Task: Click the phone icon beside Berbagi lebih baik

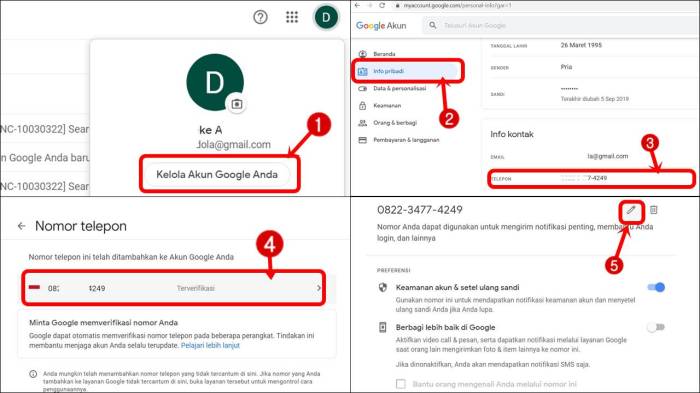Action: 383,327
